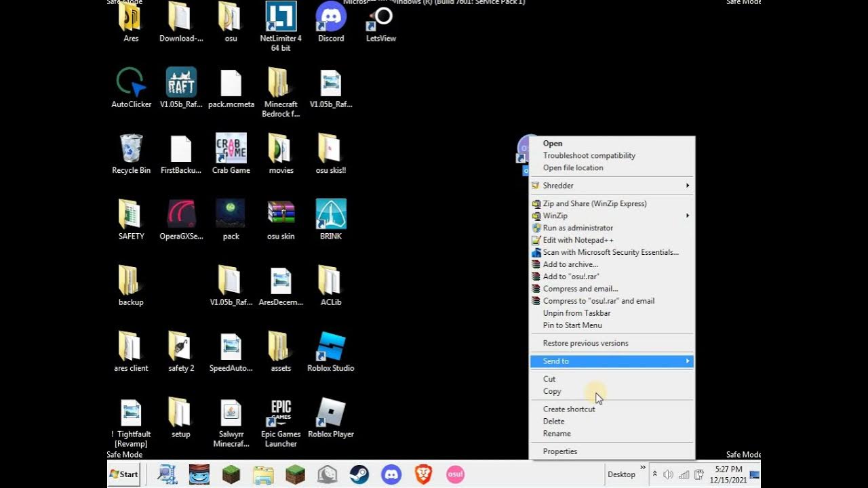Choose Edit with Notepad++
The image size is (868, 488).
click(578, 240)
